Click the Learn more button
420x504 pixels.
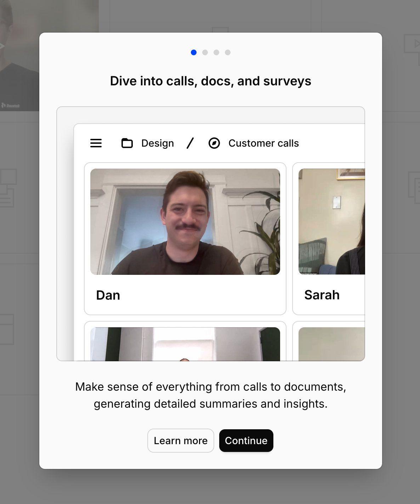pos(181,441)
